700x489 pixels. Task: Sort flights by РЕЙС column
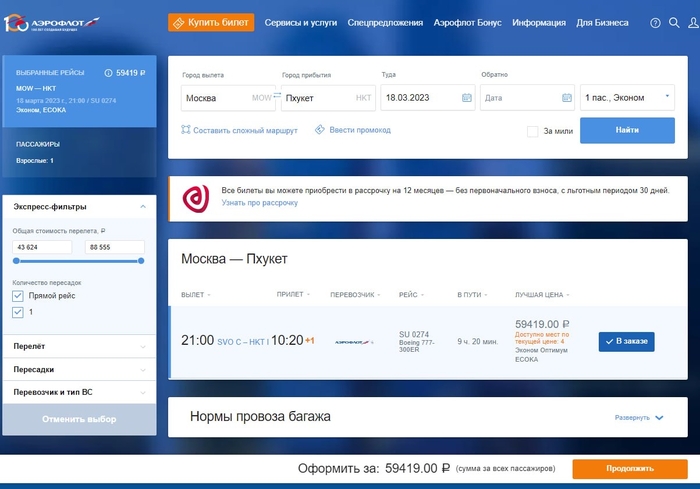tap(411, 295)
